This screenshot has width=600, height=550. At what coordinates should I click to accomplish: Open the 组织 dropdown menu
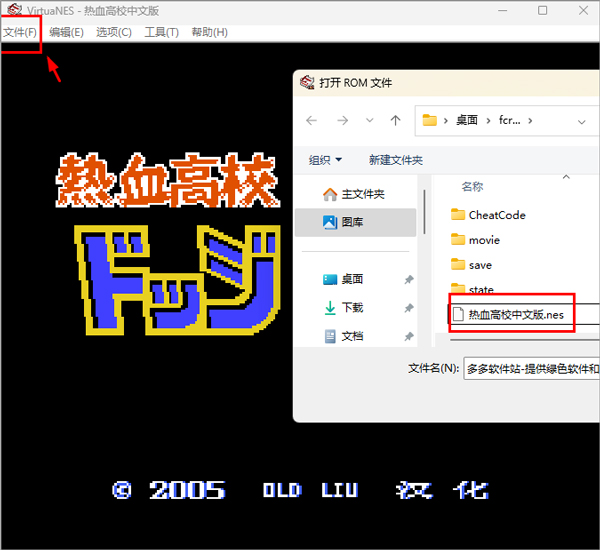[x=325, y=160]
